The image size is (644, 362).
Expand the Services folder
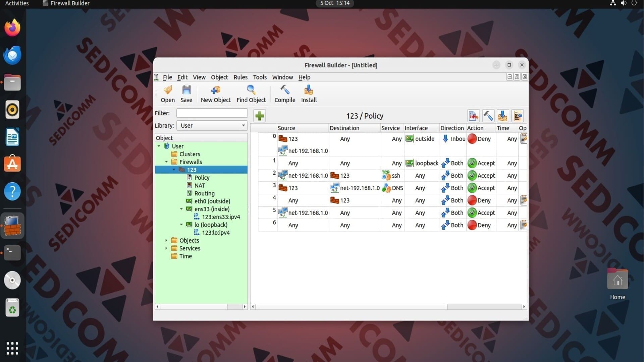[166, 248]
